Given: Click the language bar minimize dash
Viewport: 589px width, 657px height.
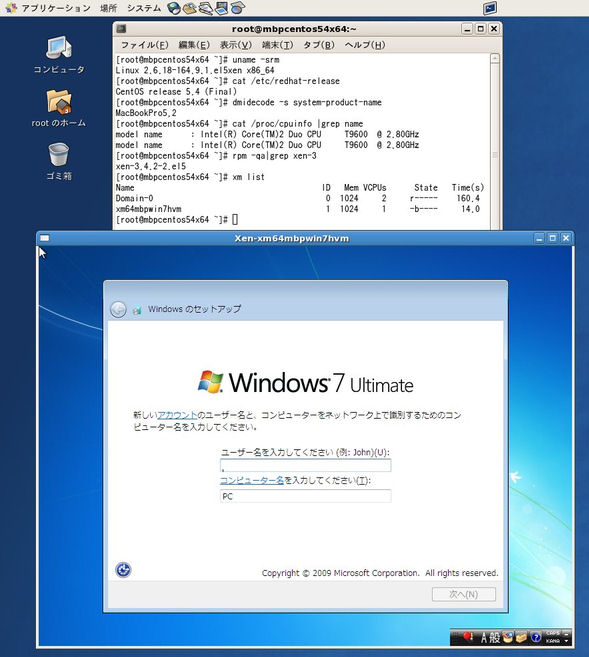Looking at the screenshot, I should coord(567,632).
